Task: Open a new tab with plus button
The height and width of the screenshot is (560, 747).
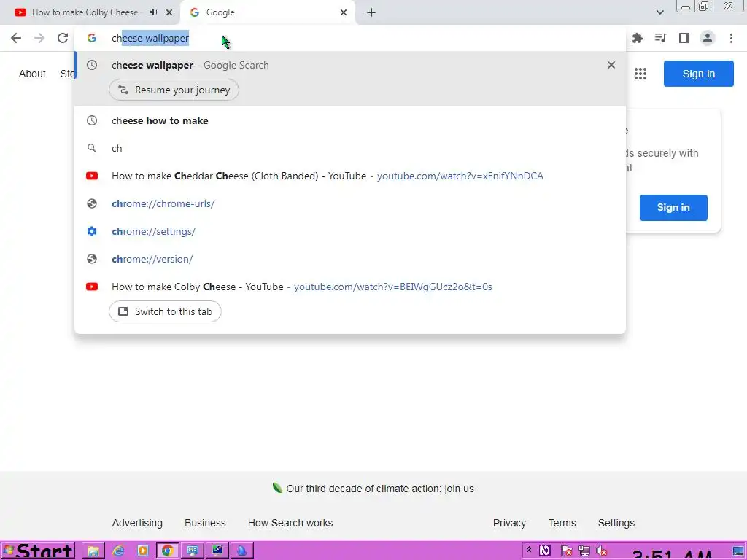Action: pos(371,12)
